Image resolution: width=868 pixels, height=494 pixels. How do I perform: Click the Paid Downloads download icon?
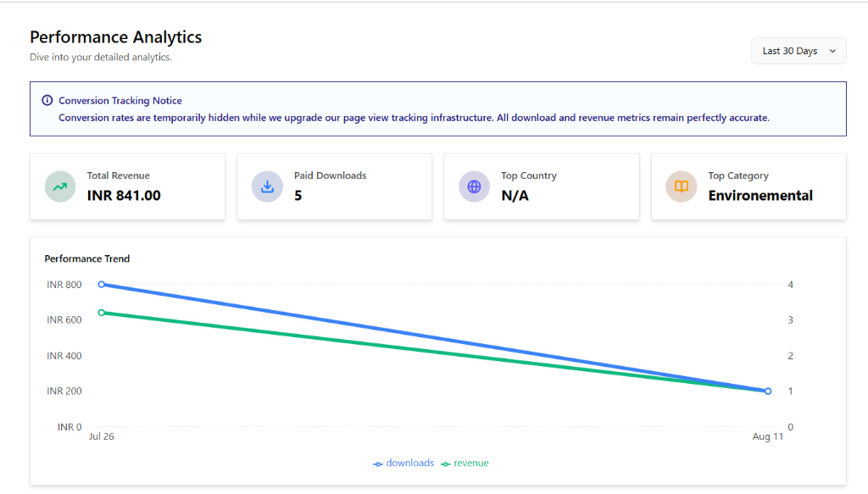click(x=267, y=186)
